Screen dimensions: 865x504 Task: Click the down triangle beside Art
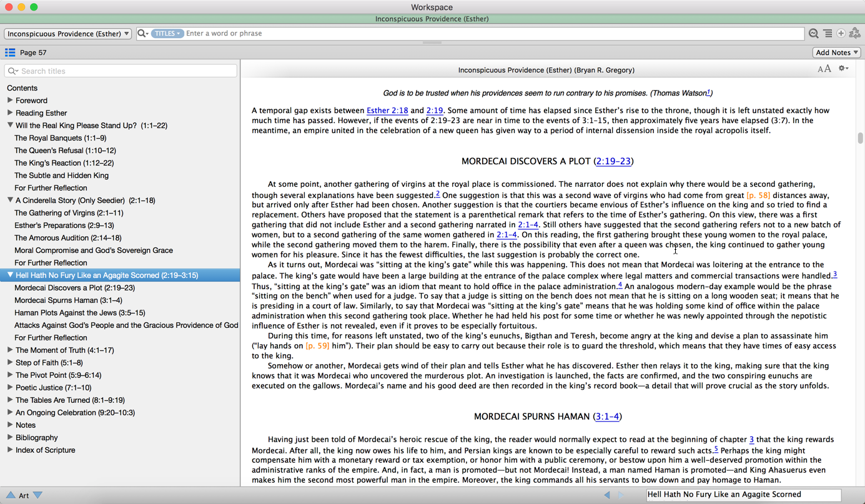point(38,495)
